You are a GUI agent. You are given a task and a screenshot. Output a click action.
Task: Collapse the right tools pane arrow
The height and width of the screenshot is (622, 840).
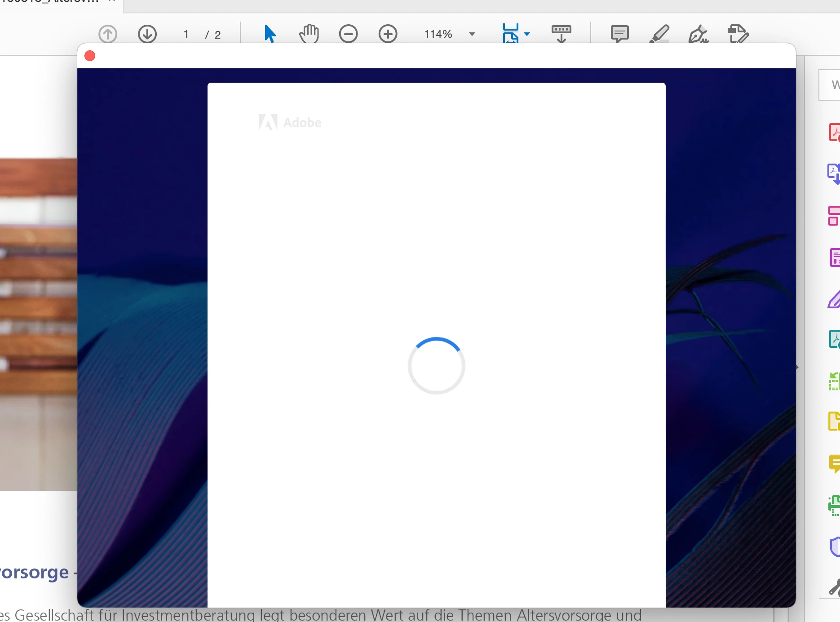[797, 367]
